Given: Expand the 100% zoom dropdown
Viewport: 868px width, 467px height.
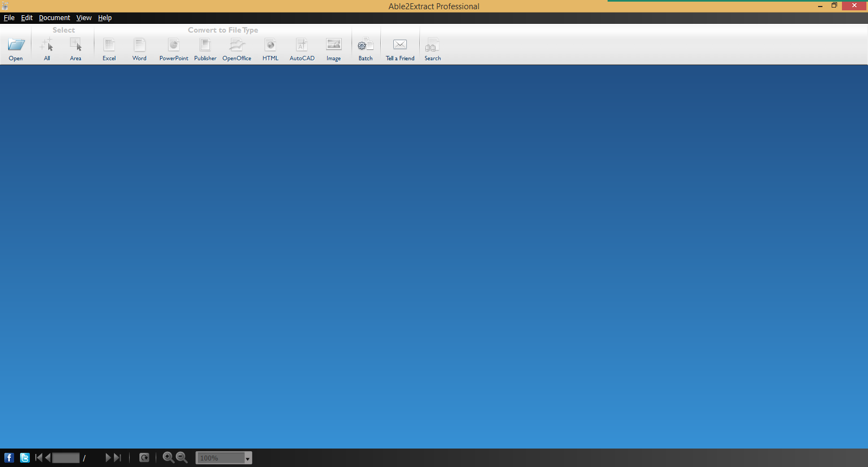Looking at the screenshot, I should (247, 458).
